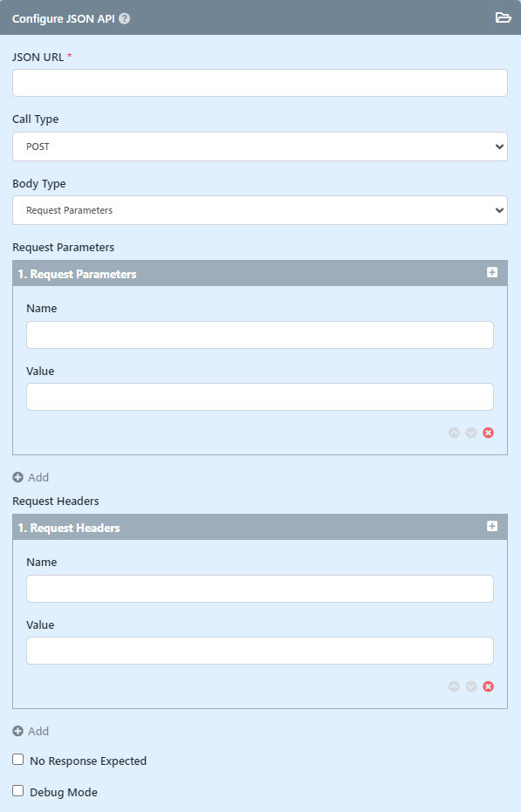Open the Call Type POST dropdown

[x=260, y=147]
